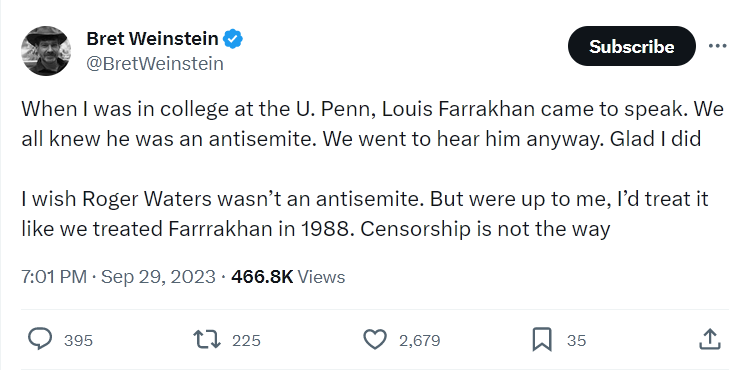Click the 2,679 likes count
Screen dimensions: 748x370
[x=420, y=340]
